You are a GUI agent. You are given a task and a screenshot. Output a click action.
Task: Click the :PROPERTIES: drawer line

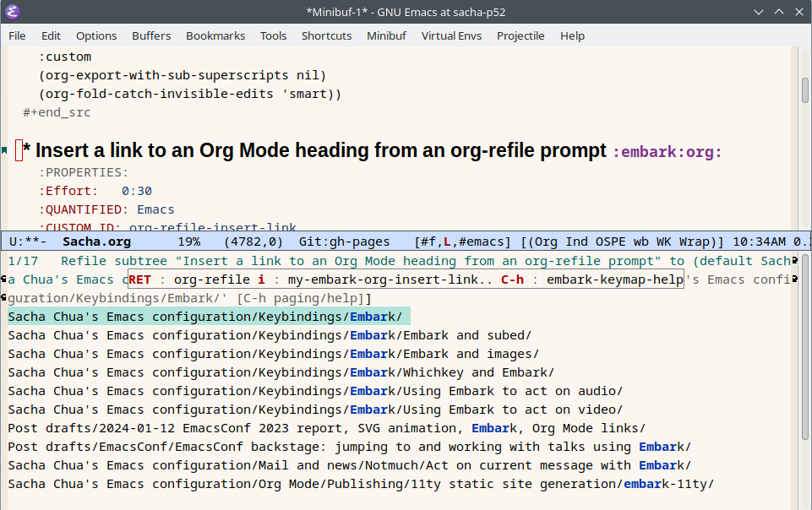click(84, 172)
